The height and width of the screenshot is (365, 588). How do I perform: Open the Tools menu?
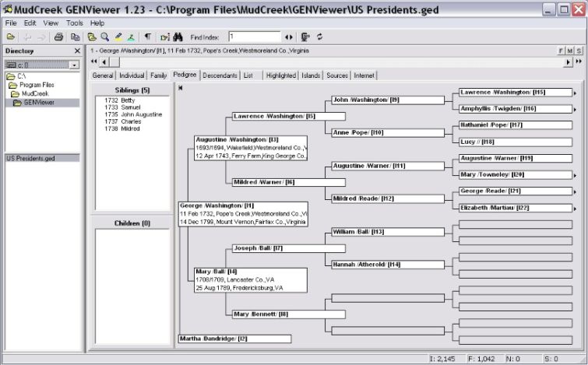click(75, 23)
